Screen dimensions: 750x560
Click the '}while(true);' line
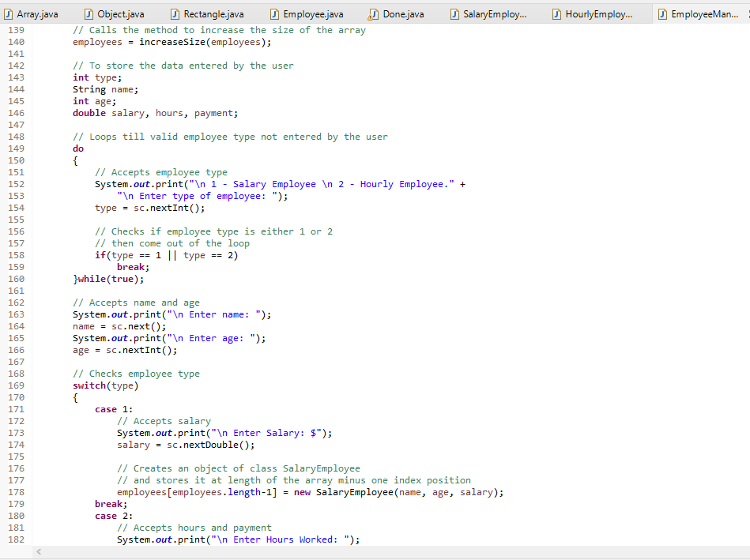coord(108,280)
